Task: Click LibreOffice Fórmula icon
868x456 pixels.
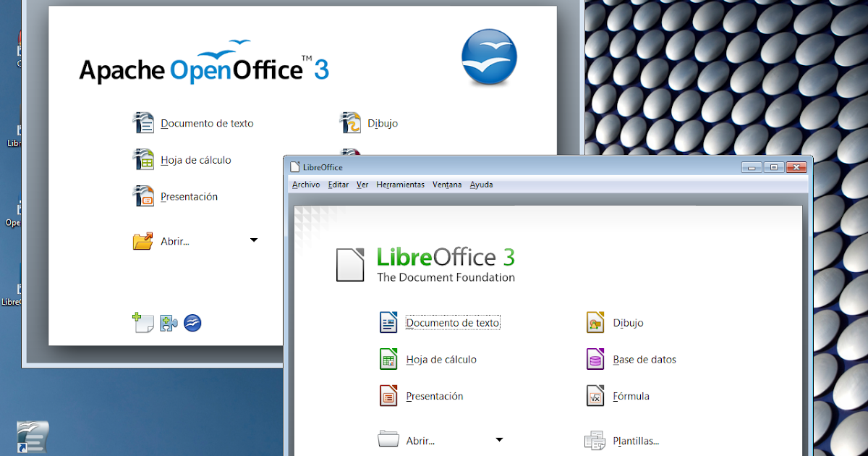Action: (595, 396)
